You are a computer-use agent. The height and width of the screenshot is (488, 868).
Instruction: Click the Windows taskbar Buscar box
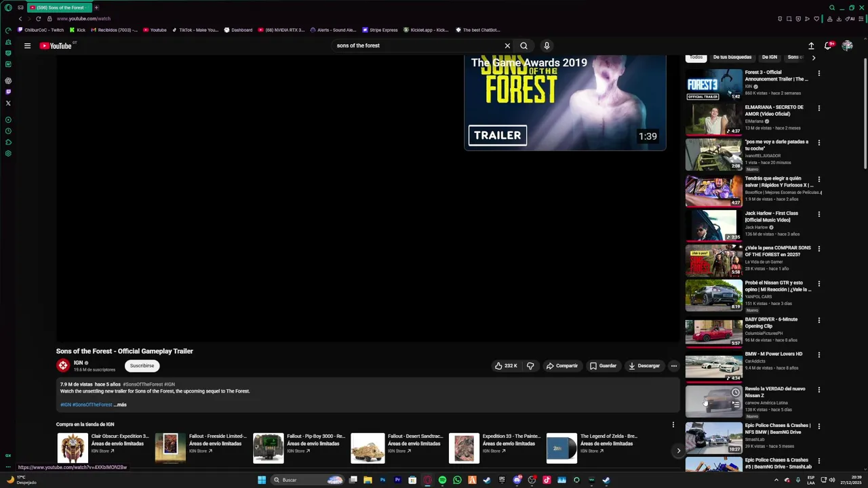point(309,480)
